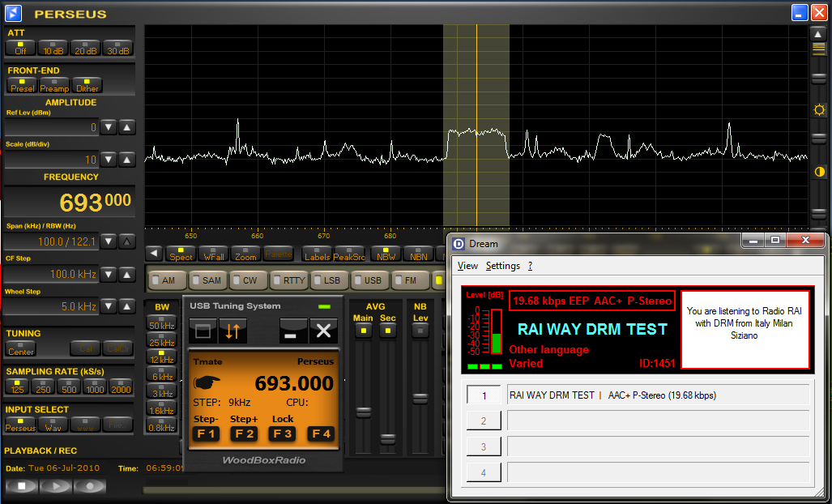This screenshot has height=504, width=832.
Task: Set attenuator to 20 dB
Action: (x=85, y=49)
